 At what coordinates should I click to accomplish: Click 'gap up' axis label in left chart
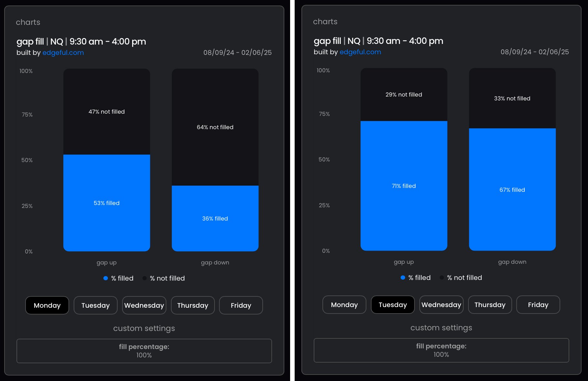pyautogui.click(x=107, y=263)
